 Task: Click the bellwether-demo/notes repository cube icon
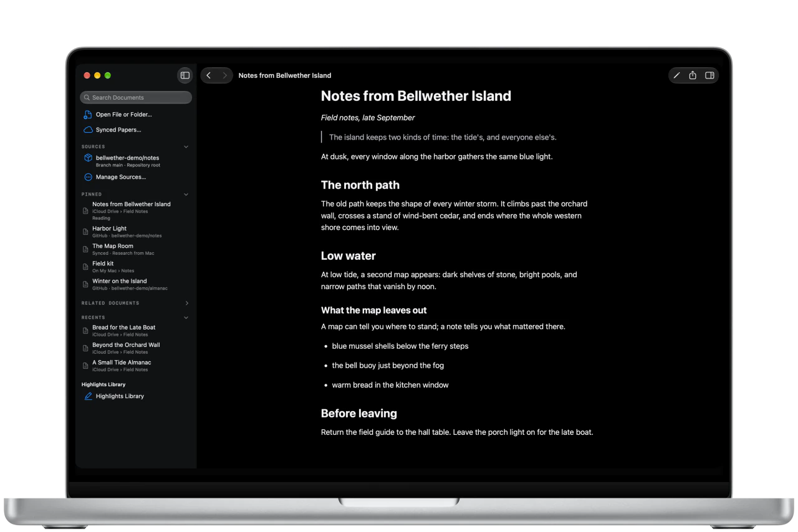click(88, 158)
